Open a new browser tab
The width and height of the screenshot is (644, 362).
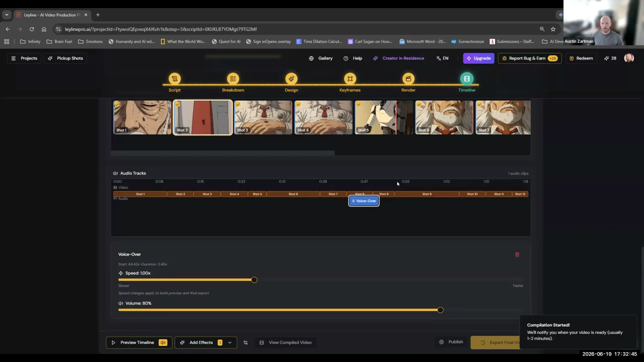pyautogui.click(x=98, y=15)
